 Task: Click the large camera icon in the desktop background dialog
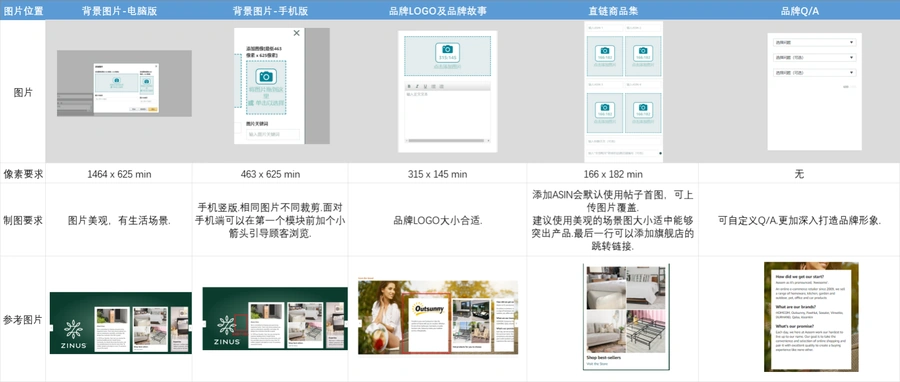click(117, 80)
